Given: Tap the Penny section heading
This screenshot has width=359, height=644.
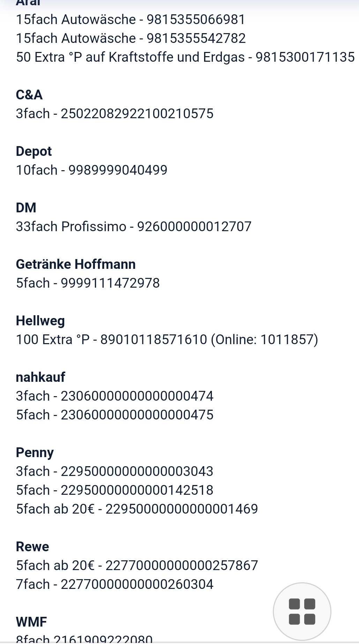Looking at the screenshot, I should pos(35,453).
